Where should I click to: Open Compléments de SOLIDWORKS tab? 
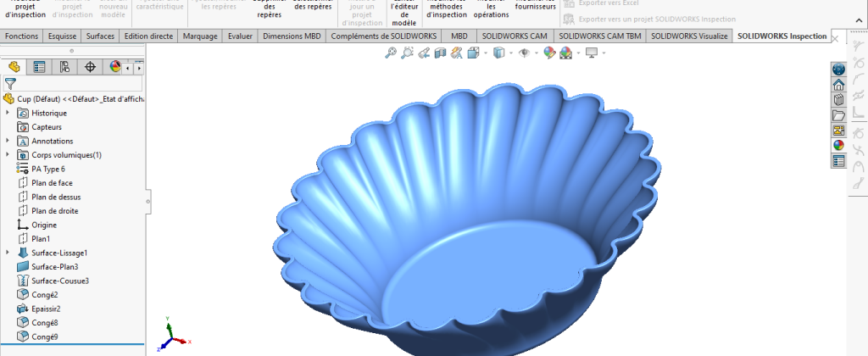[384, 36]
